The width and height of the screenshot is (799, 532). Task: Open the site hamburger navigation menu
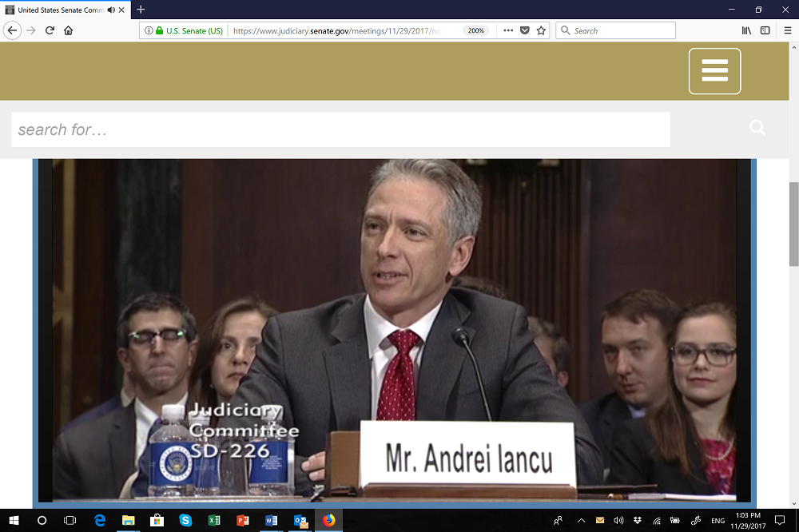714,71
